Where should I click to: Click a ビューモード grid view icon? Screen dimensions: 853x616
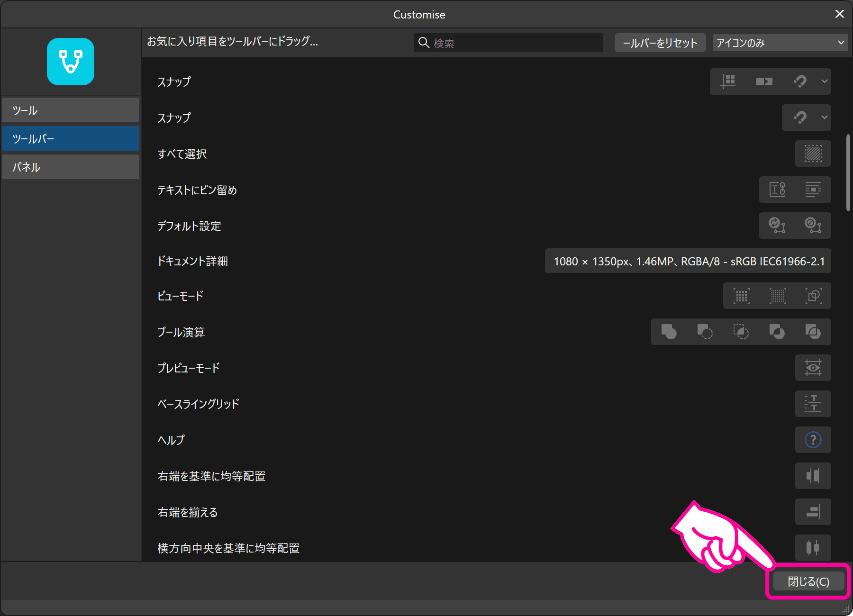point(742,296)
